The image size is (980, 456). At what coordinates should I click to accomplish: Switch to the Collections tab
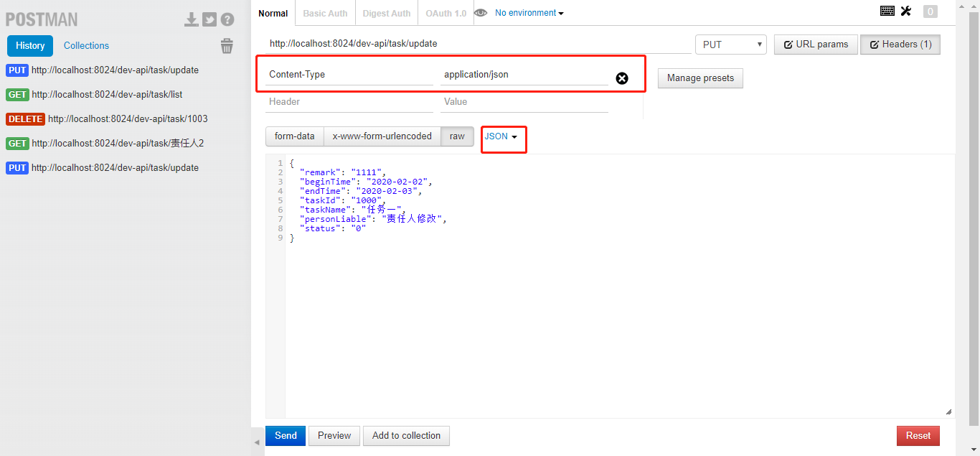click(x=86, y=45)
